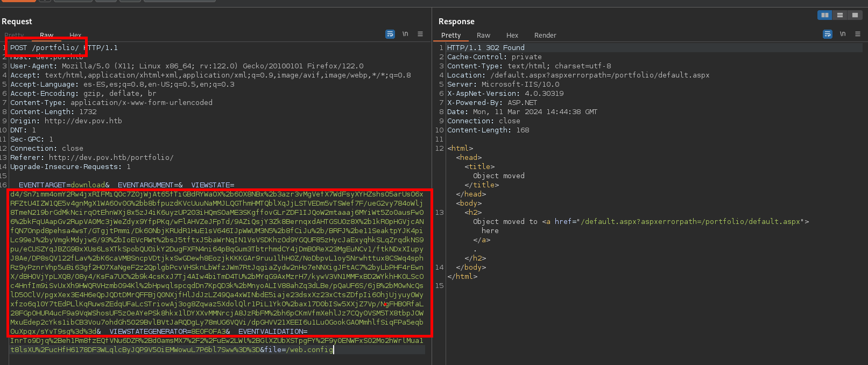This screenshot has height=365, width=868.
Task: Show non-printable characters in Request panel
Action: click(x=405, y=34)
